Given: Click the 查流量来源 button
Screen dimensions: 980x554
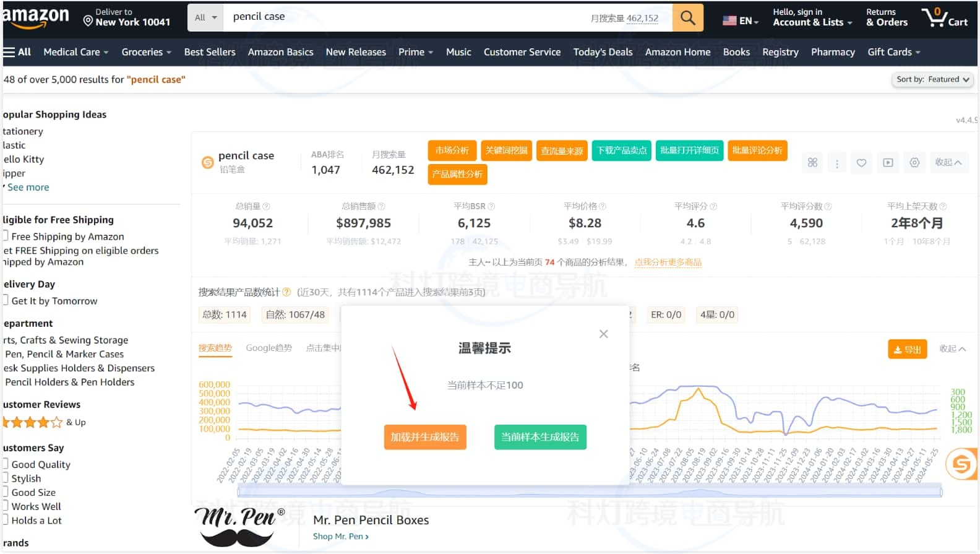Looking at the screenshot, I should coord(562,150).
